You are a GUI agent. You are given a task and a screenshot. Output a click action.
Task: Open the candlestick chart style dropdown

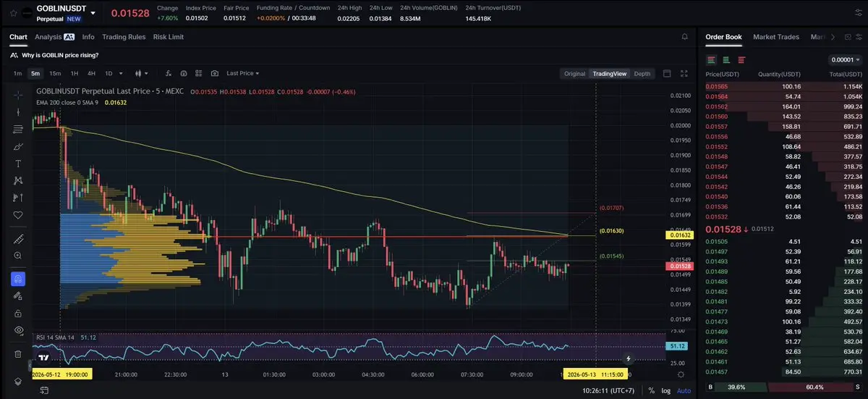tap(141, 73)
